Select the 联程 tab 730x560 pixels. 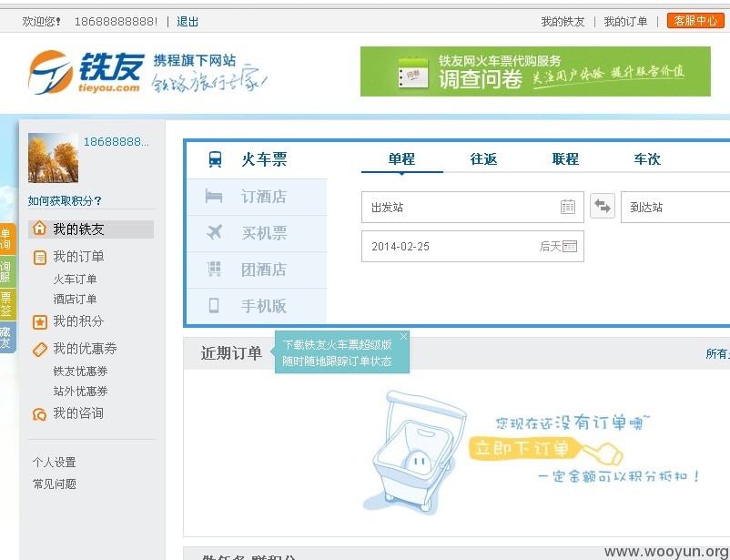point(565,159)
